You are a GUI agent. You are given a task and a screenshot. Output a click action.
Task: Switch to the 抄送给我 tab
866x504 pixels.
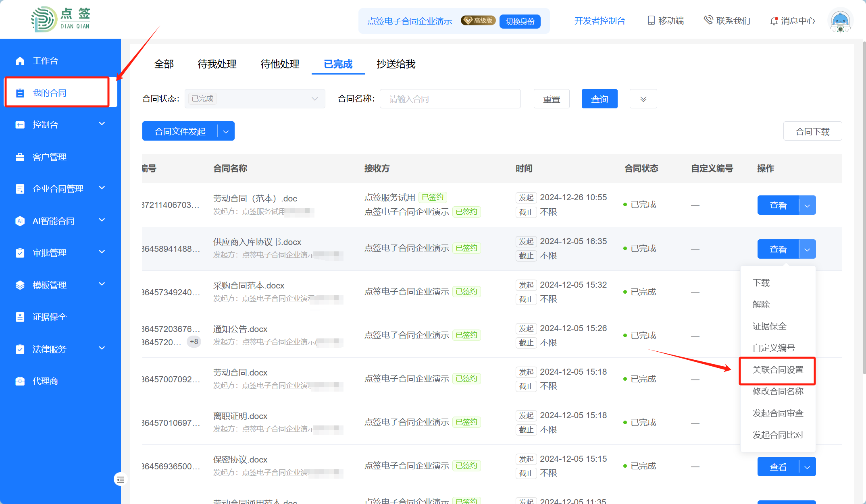396,64
